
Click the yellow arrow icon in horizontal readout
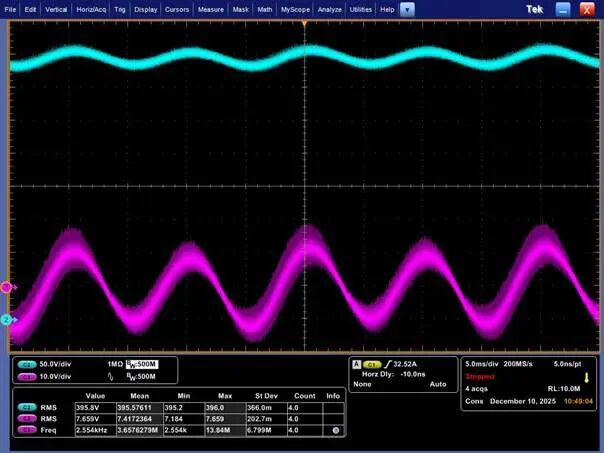tap(586, 376)
